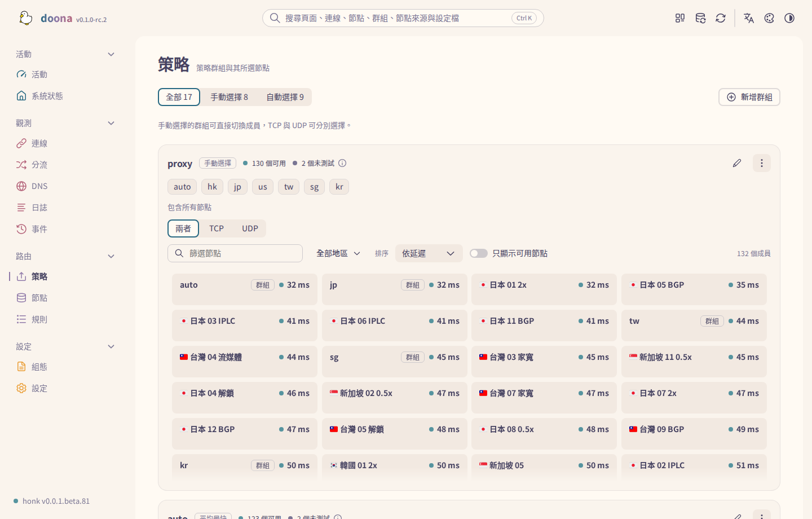Open the 依延遲 sort dropdown
812x519 pixels.
(429, 253)
